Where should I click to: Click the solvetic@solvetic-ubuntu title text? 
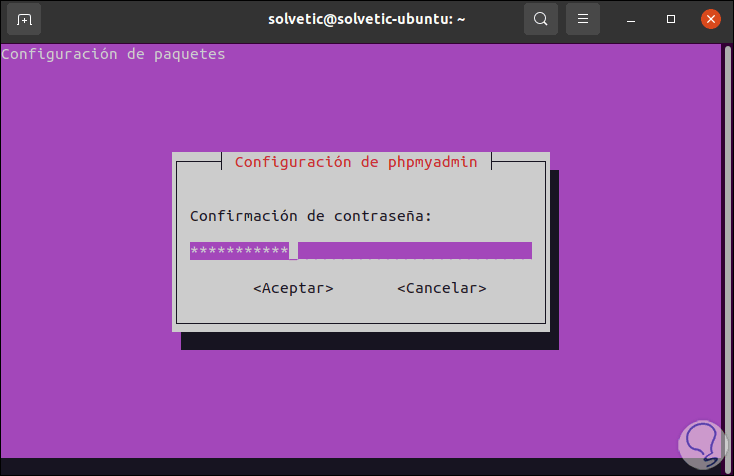(367, 19)
